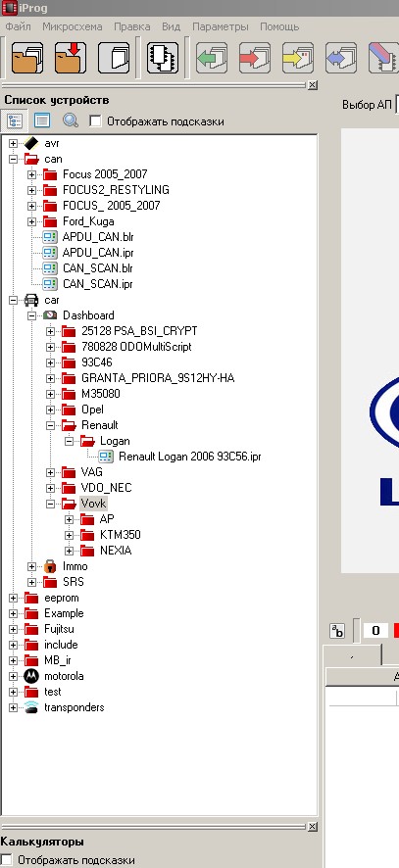Click the yellow arrow verify icon
Image resolution: width=399 pixels, height=868 pixels.
tap(298, 58)
